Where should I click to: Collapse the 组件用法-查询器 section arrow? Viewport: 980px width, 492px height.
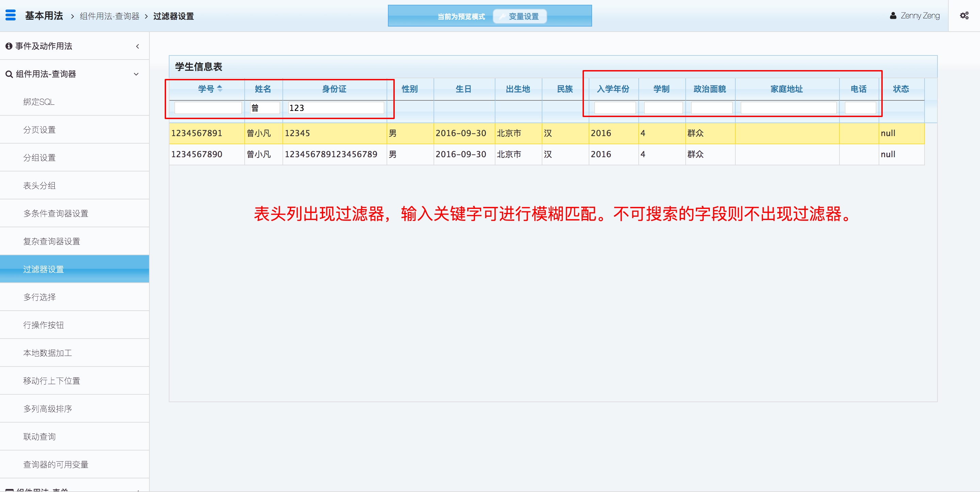(x=136, y=74)
